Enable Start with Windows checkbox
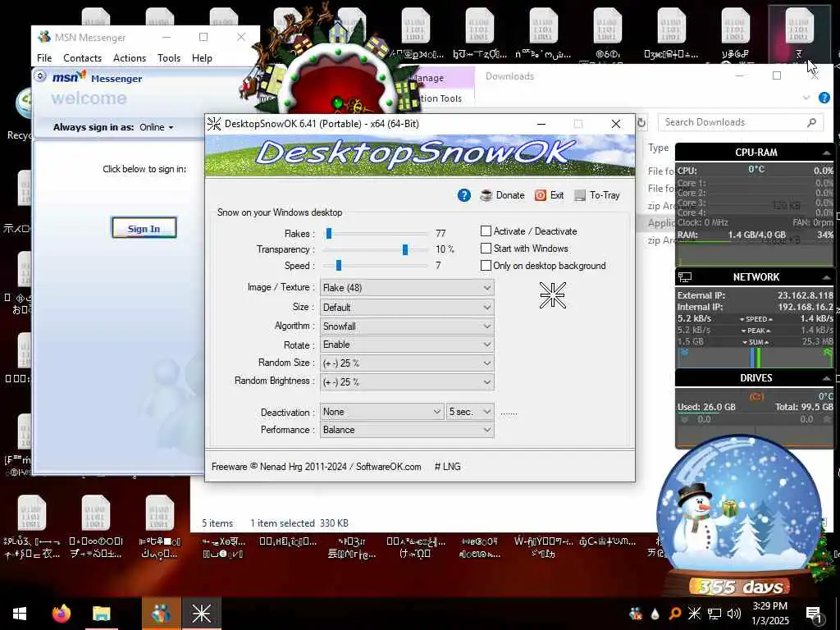 (486, 248)
